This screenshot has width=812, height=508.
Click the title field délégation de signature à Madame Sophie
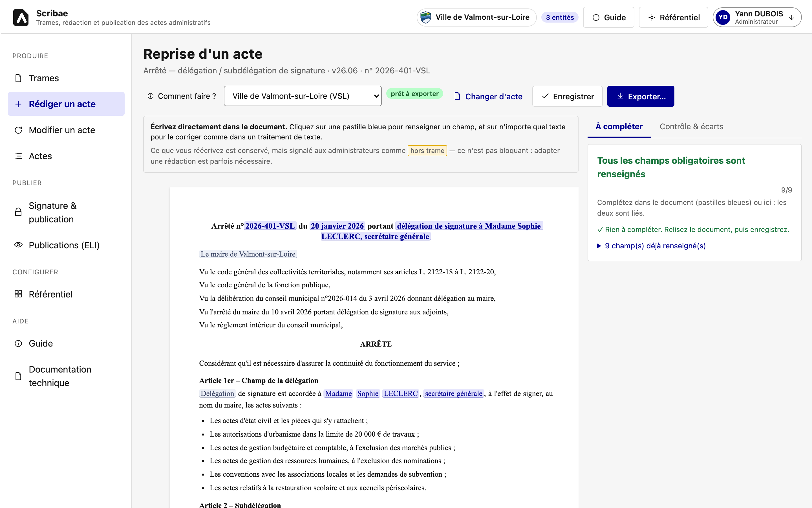click(469, 226)
